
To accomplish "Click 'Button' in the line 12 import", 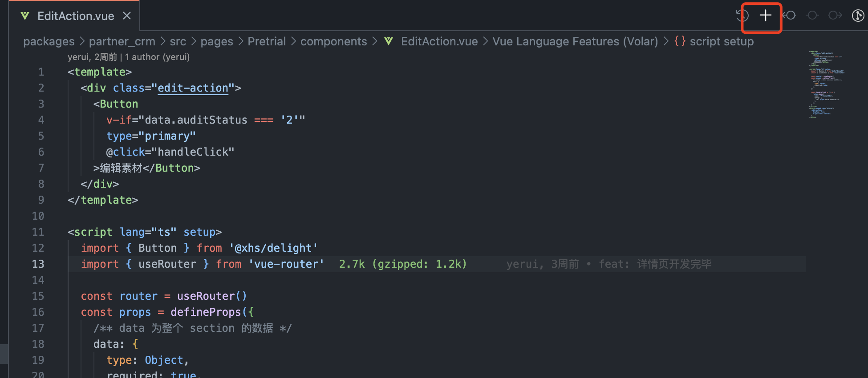I will pyautogui.click(x=158, y=248).
